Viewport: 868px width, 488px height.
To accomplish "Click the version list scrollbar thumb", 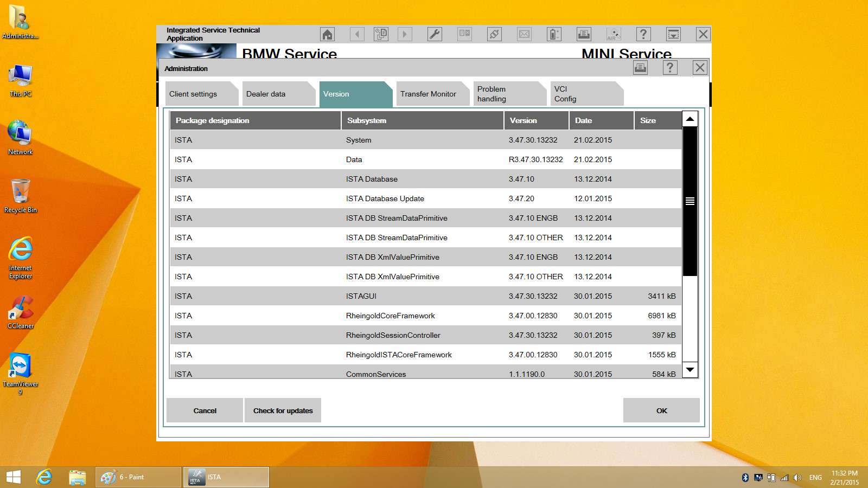I will 690,201.
